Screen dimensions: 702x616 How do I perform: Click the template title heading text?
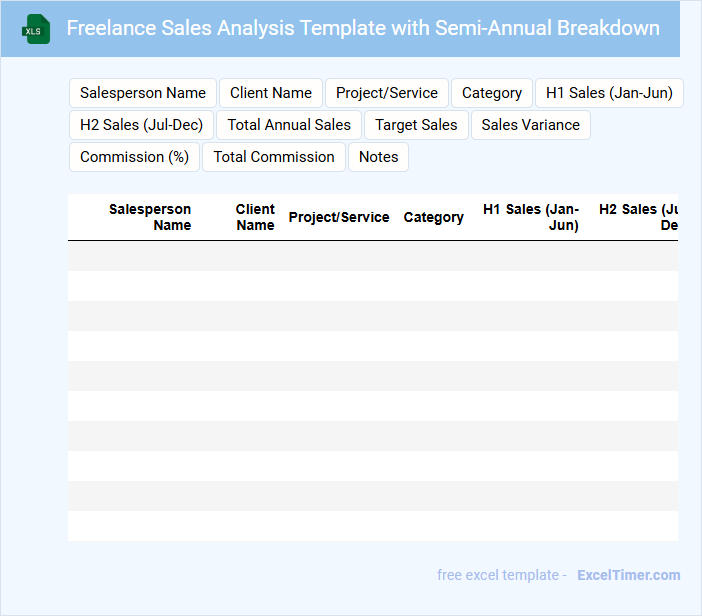tap(363, 28)
